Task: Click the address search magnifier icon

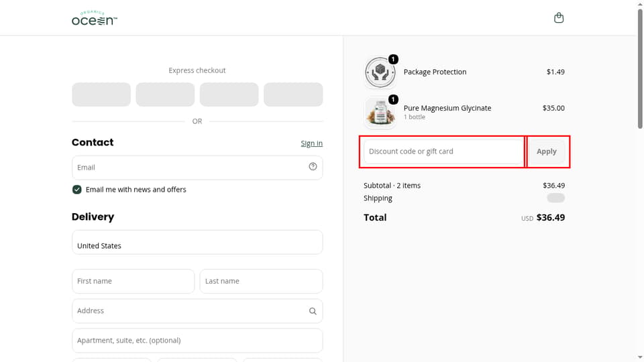Action: pos(313,311)
